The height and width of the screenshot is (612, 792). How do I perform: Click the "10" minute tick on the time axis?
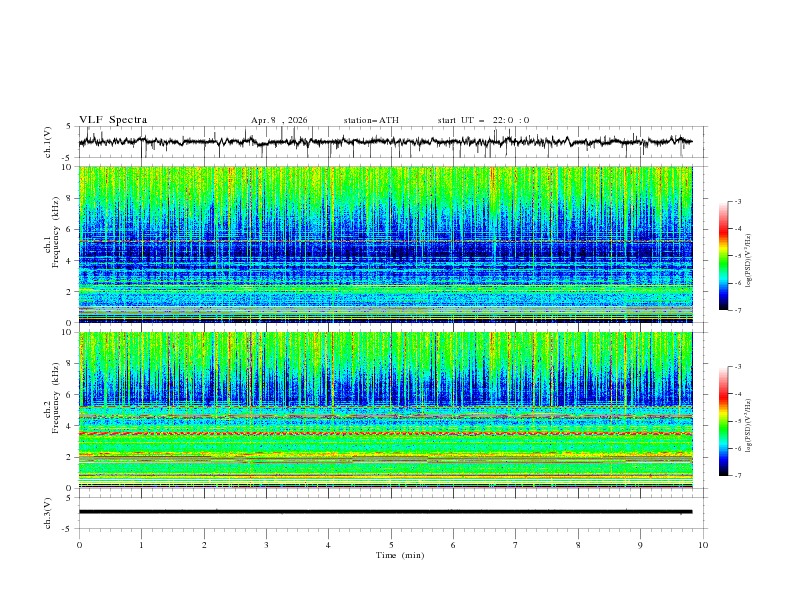click(x=703, y=545)
